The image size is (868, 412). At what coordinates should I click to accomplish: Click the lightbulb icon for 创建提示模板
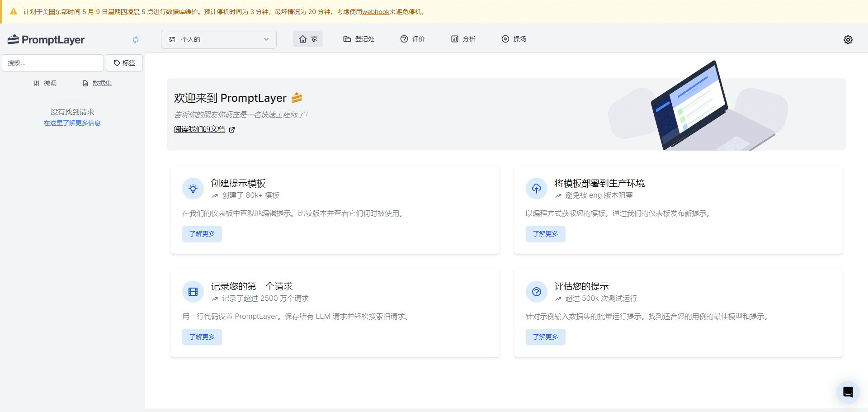193,189
